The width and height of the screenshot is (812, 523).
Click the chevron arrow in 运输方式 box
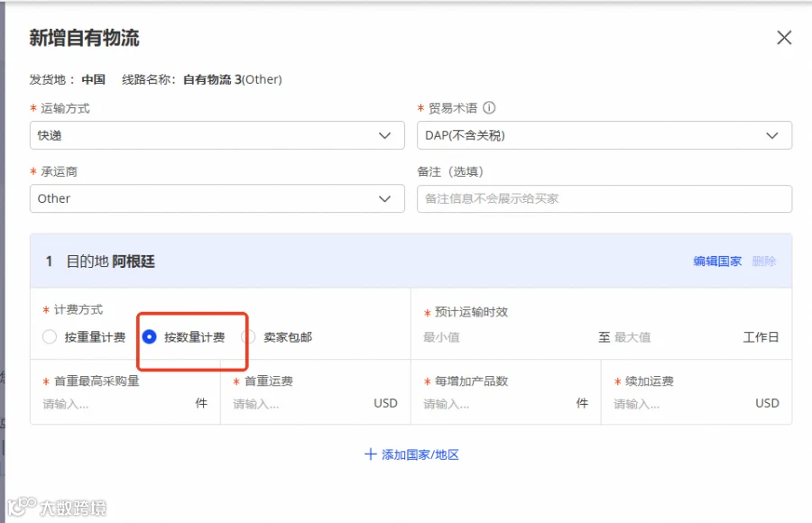[x=384, y=135]
